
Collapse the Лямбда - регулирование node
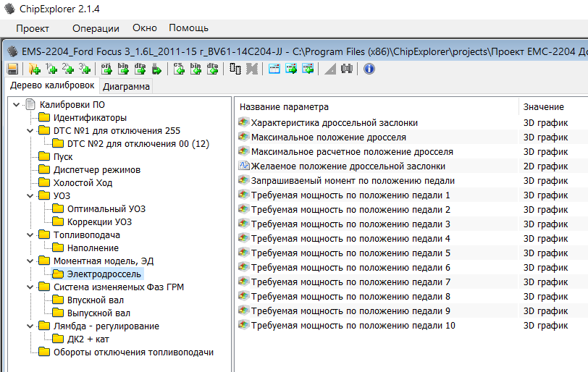(30, 326)
